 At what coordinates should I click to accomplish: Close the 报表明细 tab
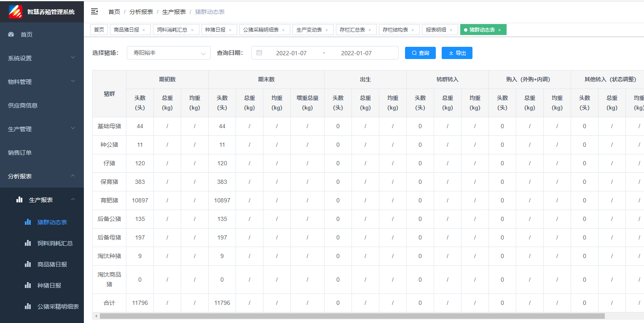pyautogui.click(x=451, y=30)
